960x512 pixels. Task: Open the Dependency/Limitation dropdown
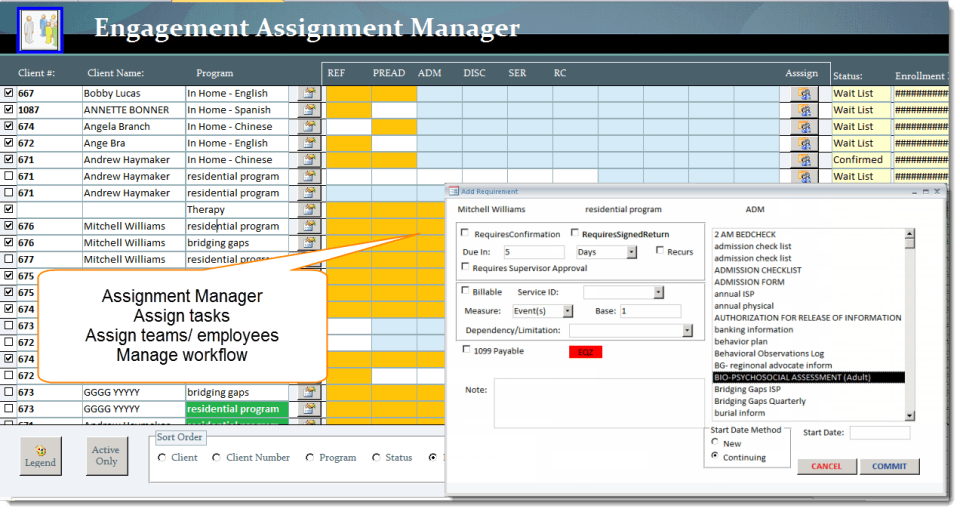point(687,331)
